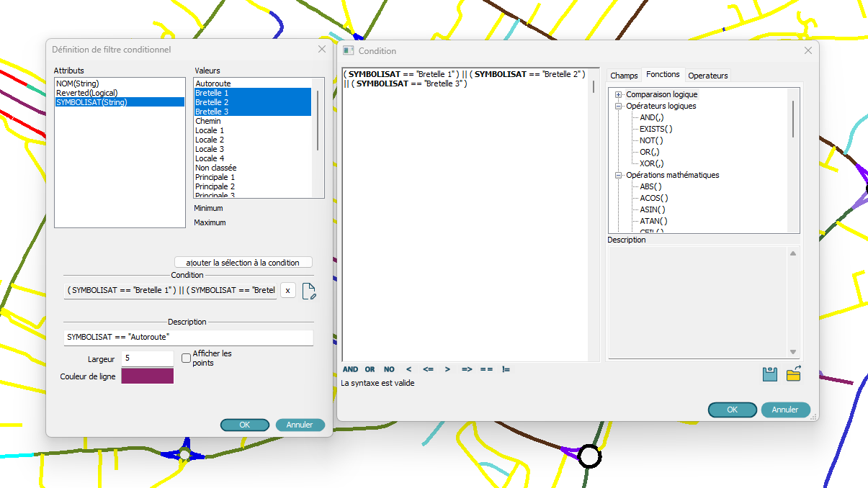Open the Couleur de ligne color swatch
Screen dimensions: 868x488
[148, 376]
